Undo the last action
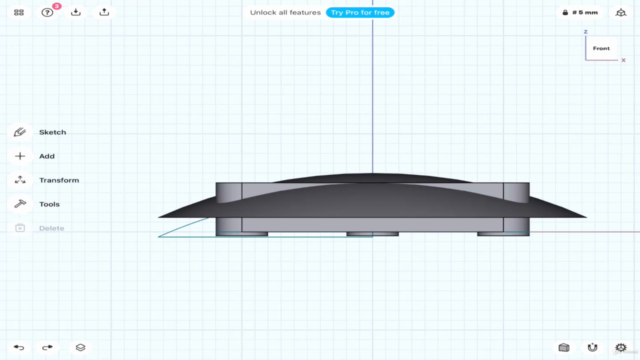The width and height of the screenshot is (640, 360). tap(19, 347)
